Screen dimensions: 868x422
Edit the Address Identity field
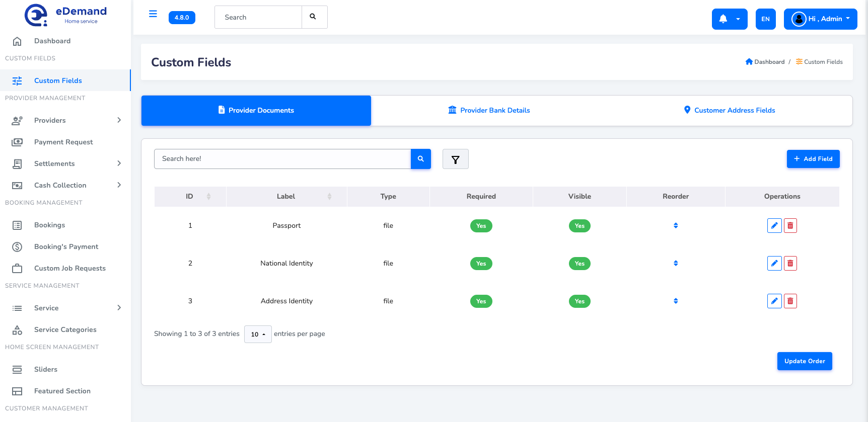[x=774, y=301]
